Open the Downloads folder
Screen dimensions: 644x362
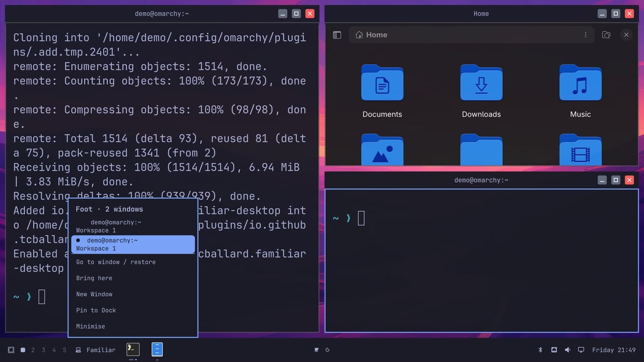[x=481, y=83]
